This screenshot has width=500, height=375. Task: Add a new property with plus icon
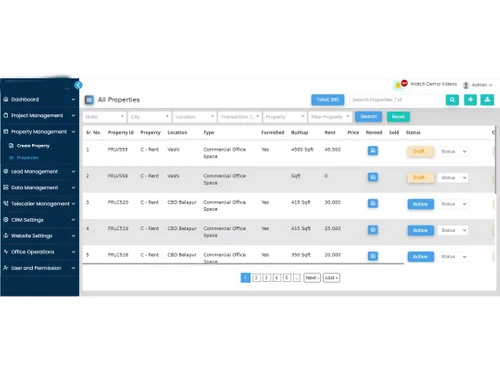(470, 100)
